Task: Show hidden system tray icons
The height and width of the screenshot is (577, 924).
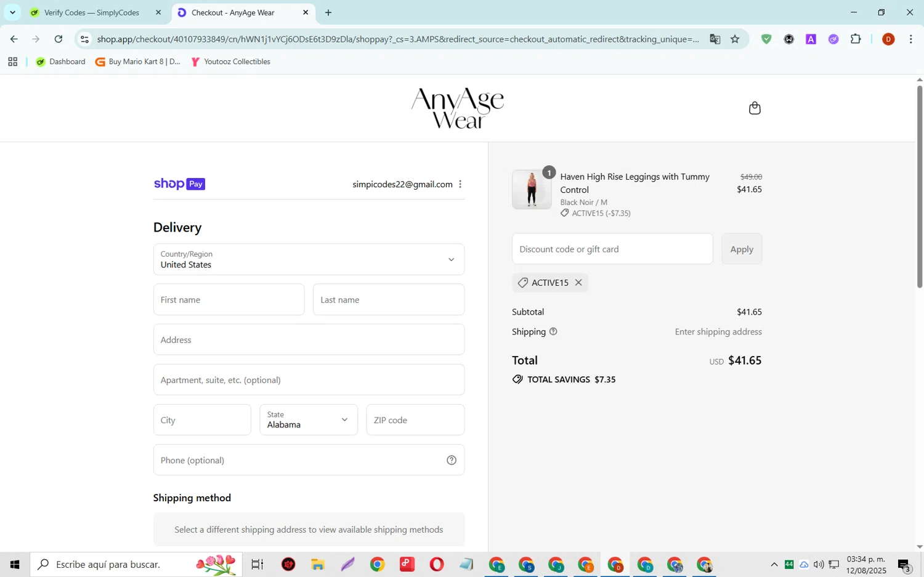Action: click(774, 565)
